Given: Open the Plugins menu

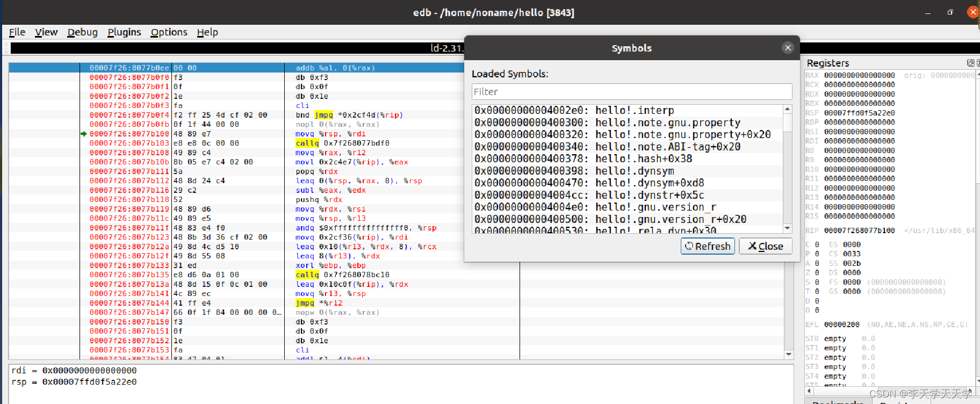Looking at the screenshot, I should click(x=124, y=32).
